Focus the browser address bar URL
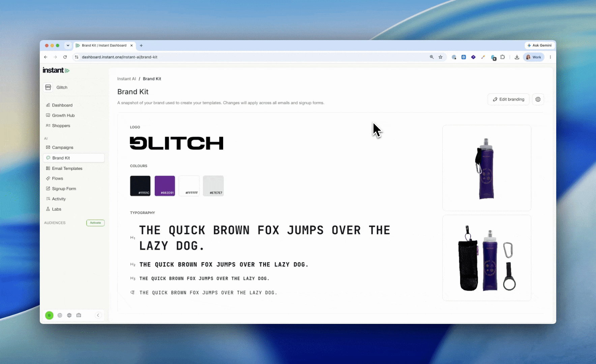The height and width of the screenshot is (364, 596). 120,57
